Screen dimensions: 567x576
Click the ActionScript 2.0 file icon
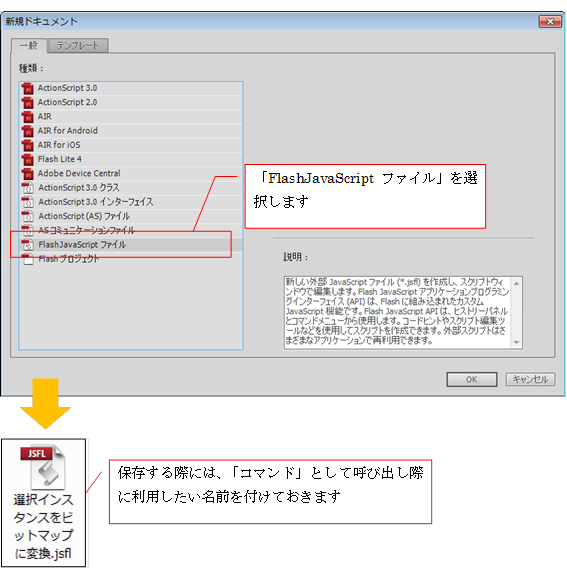pyautogui.click(x=28, y=102)
